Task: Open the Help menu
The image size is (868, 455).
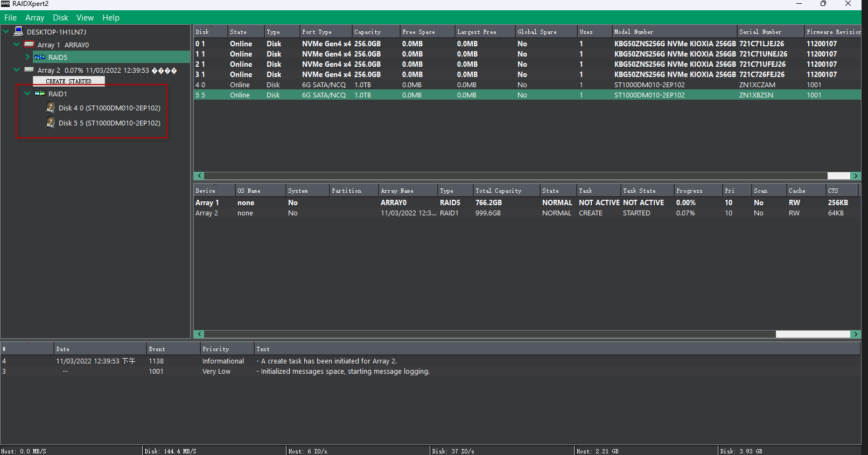Action: [111, 17]
